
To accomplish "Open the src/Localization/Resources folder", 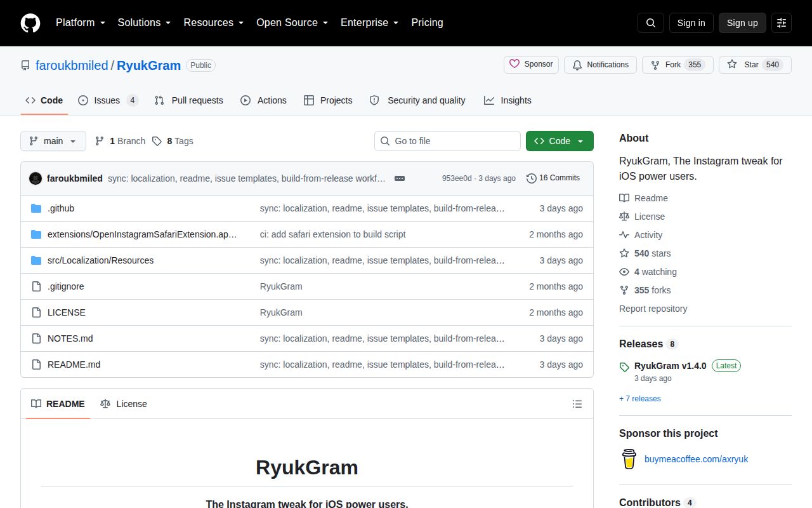I will point(100,260).
